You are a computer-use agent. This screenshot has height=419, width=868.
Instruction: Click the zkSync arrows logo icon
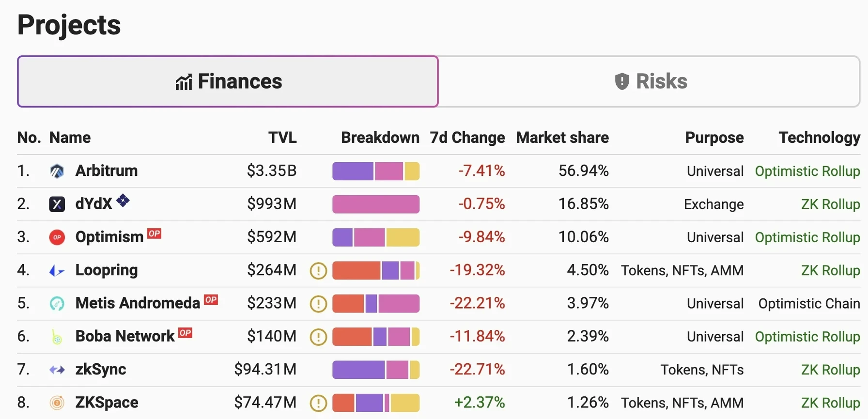(57, 370)
